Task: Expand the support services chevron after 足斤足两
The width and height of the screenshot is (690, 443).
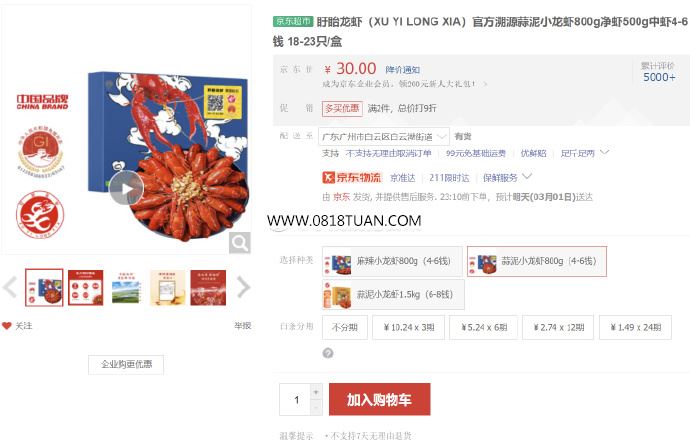Action: pos(605,152)
